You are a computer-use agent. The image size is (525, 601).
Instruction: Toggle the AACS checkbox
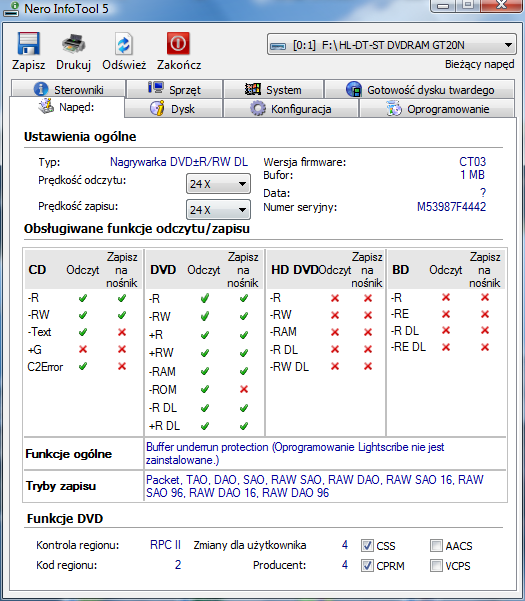tap(436, 545)
